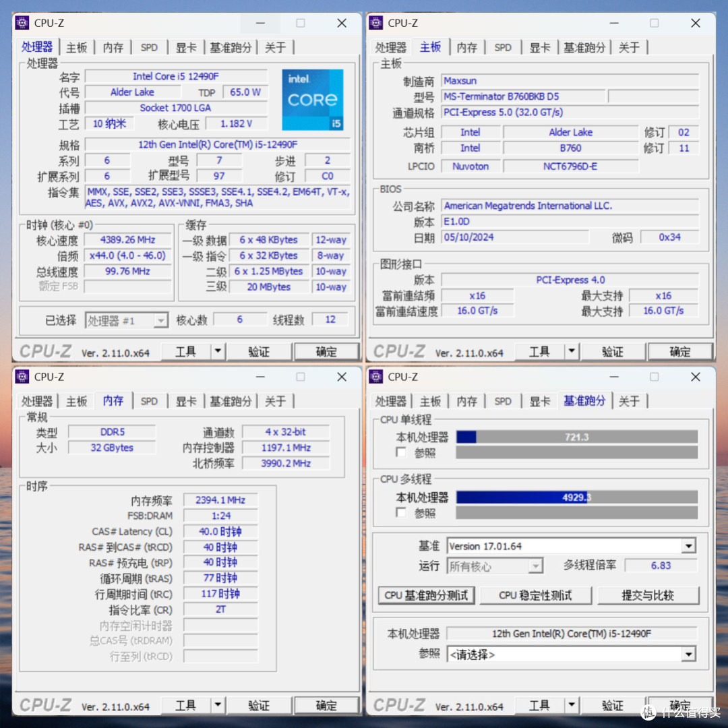Tick reference checkbox under CPU multi thread
The width and height of the screenshot is (728, 728).
click(x=401, y=512)
